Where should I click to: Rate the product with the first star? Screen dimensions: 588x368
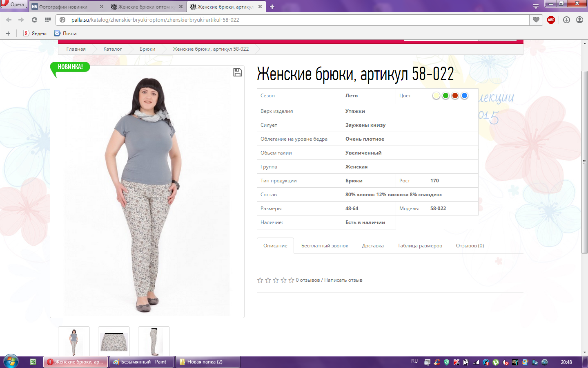click(260, 280)
